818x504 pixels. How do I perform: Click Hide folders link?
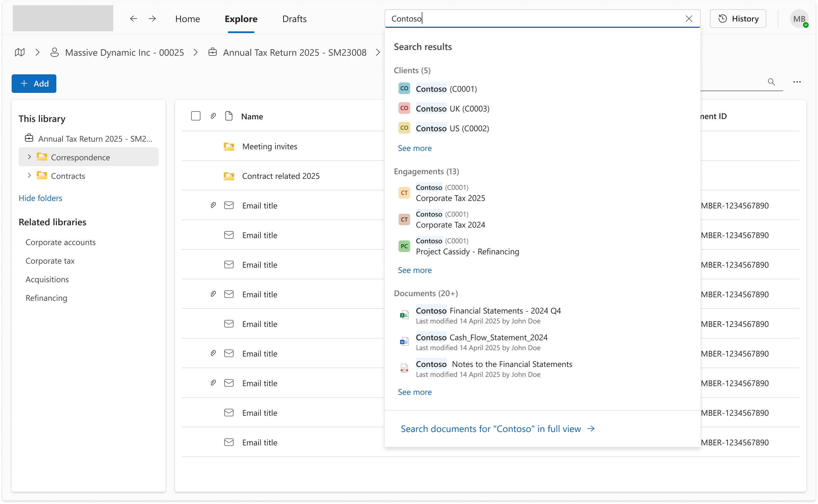40,198
